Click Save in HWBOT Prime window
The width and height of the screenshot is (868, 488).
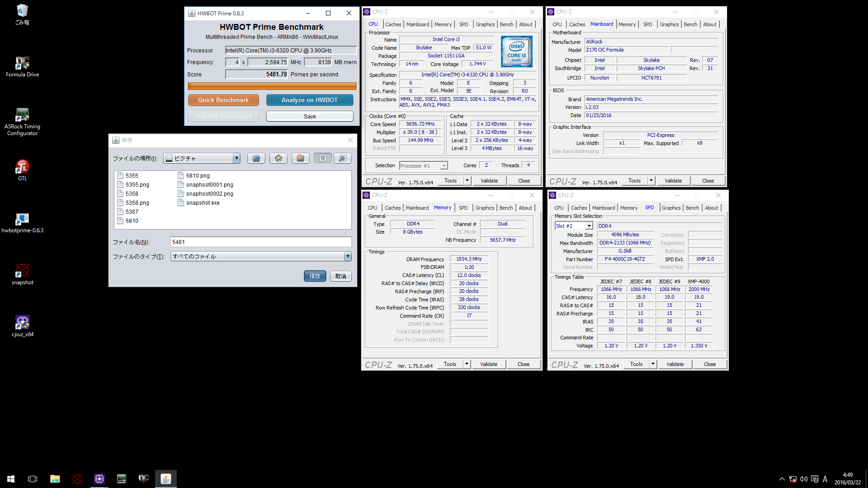(310, 116)
